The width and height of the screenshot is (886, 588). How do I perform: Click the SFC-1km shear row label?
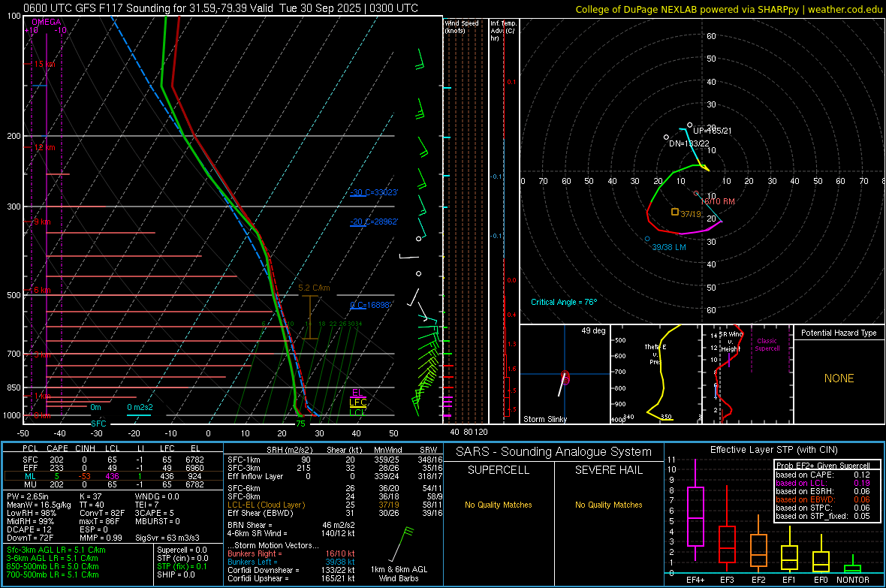(x=243, y=460)
